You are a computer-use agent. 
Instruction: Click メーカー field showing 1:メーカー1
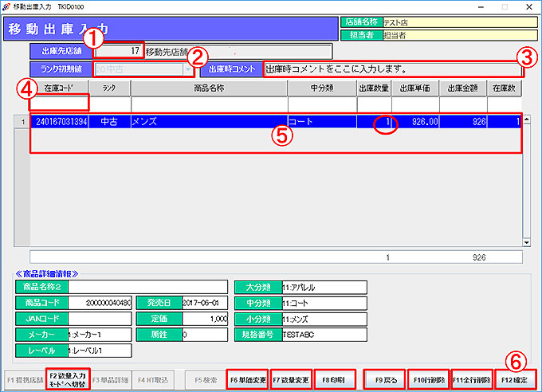pos(100,335)
